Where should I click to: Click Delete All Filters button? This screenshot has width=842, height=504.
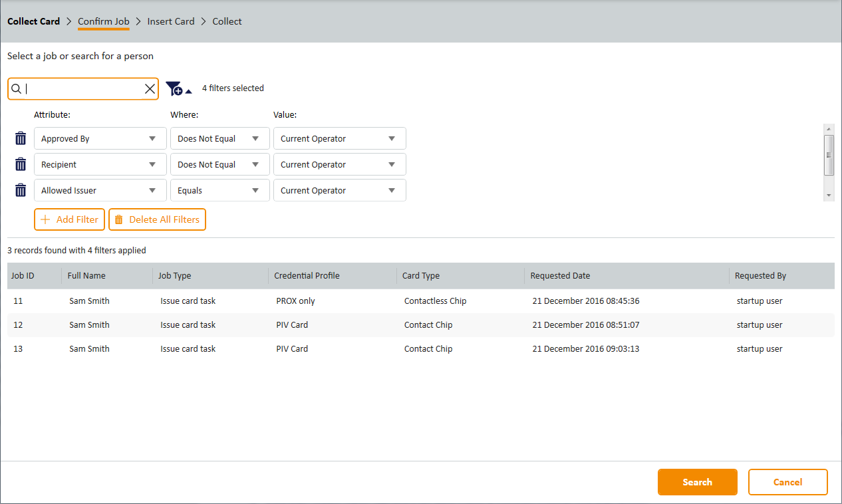click(x=157, y=219)
